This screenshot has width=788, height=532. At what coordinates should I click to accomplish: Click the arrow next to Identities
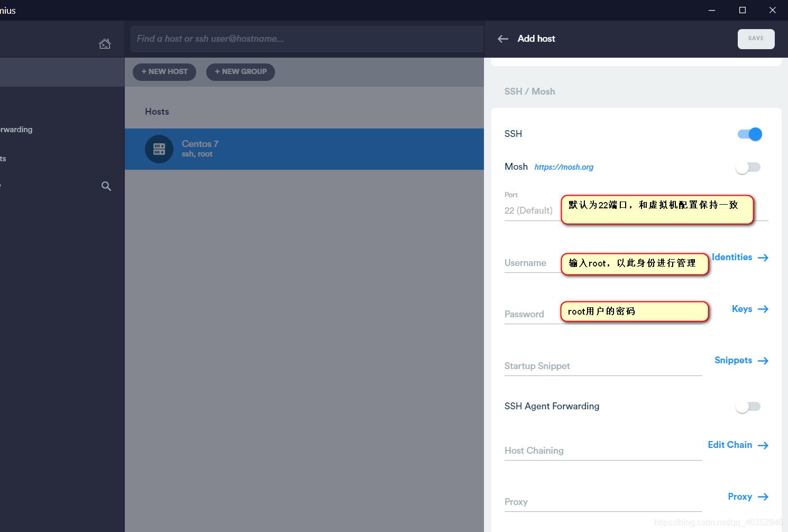click(x=763, y=258)
